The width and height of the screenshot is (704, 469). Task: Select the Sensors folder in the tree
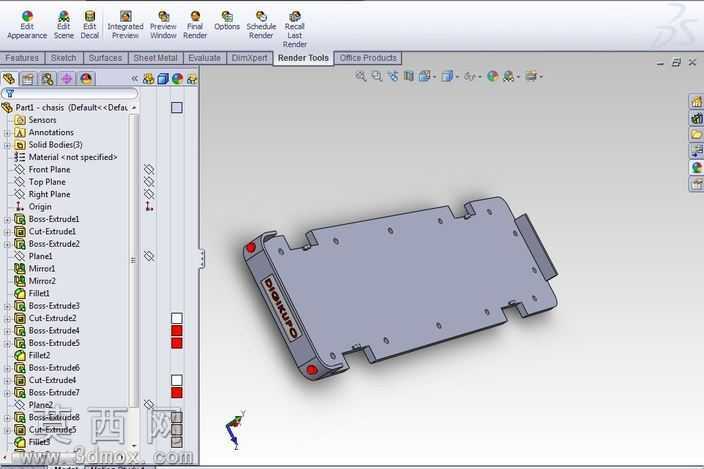35,120
